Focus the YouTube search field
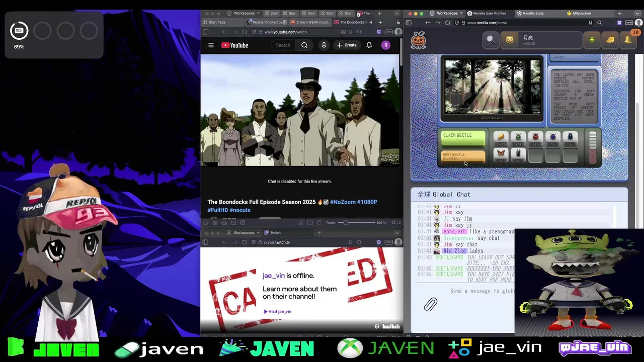 click(283, 45)
